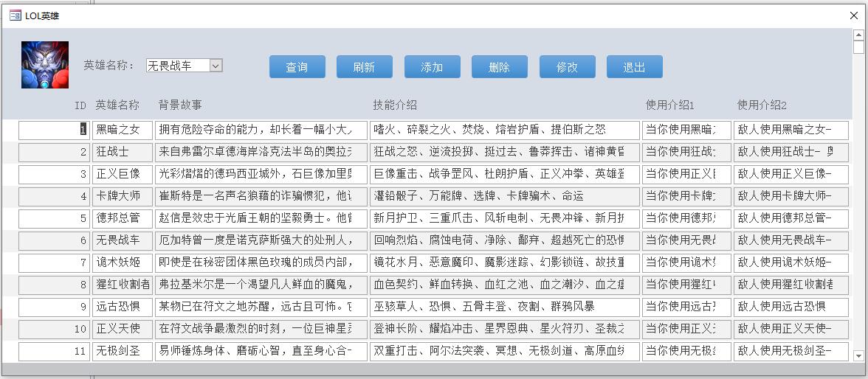868x379 pixels.
Task: Click the background story starting 来自弗雷尔卓德
Action: click(261, 152)
